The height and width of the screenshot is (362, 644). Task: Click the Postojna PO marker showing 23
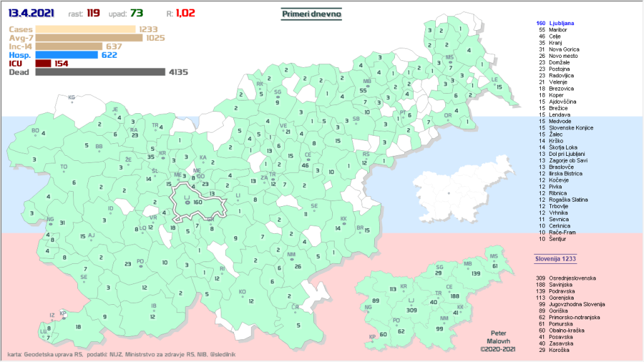click(140, 264)
